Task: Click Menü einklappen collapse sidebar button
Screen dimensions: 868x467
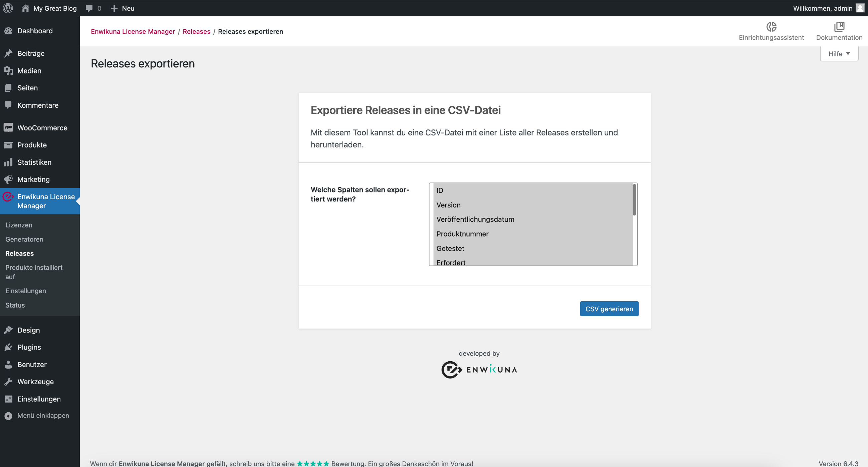Action: coord(44,416)
